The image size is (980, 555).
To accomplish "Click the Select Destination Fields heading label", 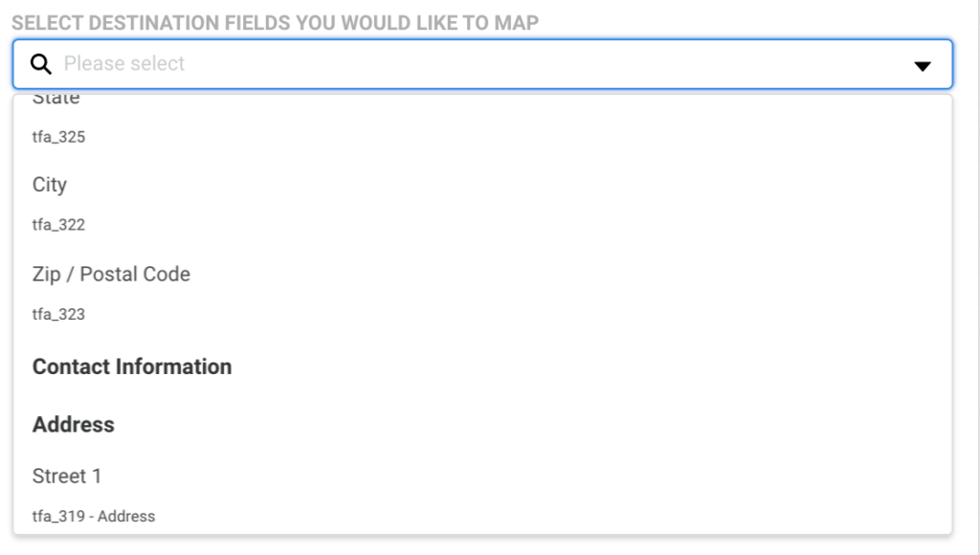I will 275,23.
